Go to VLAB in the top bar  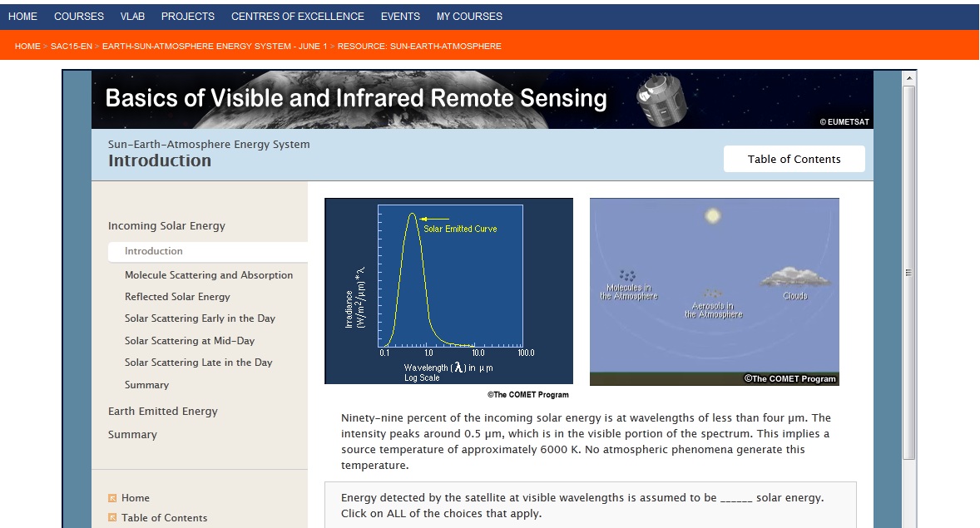[132, 17]
